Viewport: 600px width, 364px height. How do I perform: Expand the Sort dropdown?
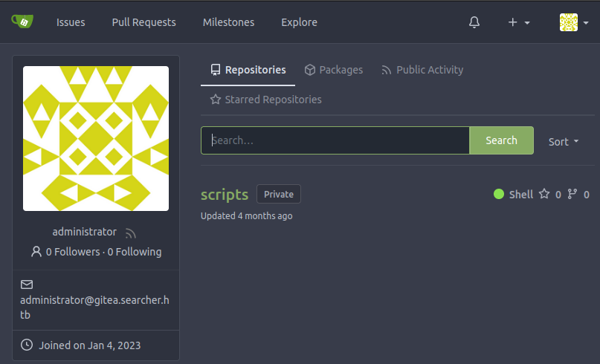click(x=564, y=141)
